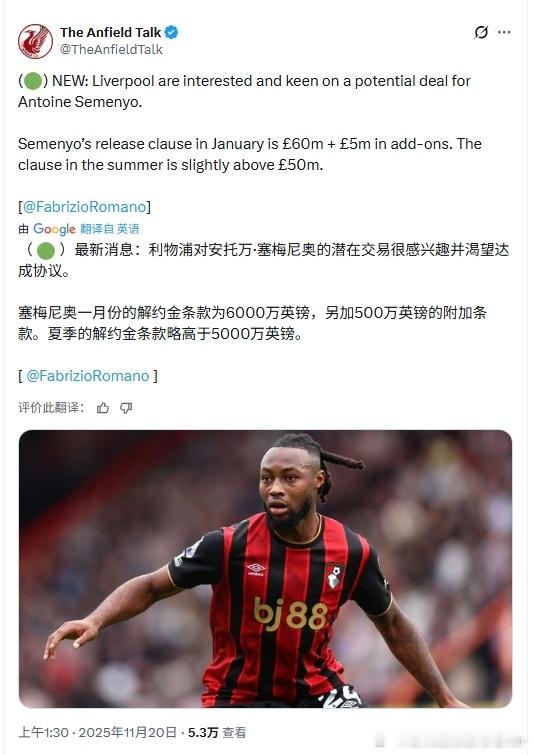Open the Grok circle-slash icon
Viewport: 533px width, 755px height.
point(481,32)
